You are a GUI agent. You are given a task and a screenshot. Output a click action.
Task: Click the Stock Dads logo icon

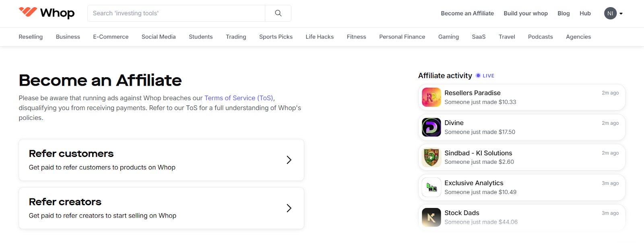point(431,217)
